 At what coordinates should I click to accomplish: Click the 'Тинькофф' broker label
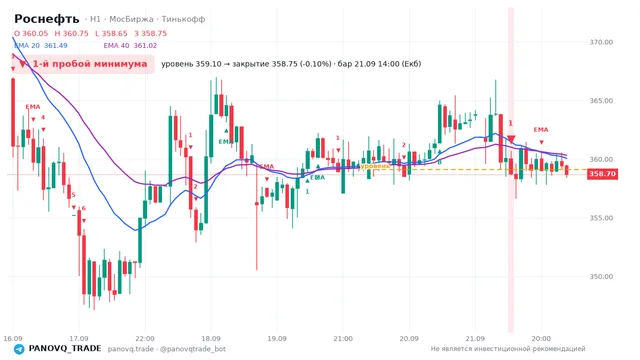point(183,19)
